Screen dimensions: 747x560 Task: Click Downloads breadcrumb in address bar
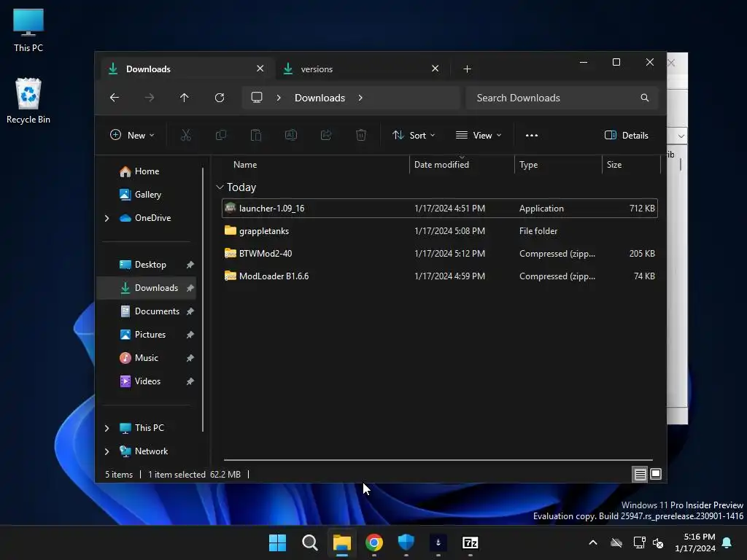(x=320, y=98)
